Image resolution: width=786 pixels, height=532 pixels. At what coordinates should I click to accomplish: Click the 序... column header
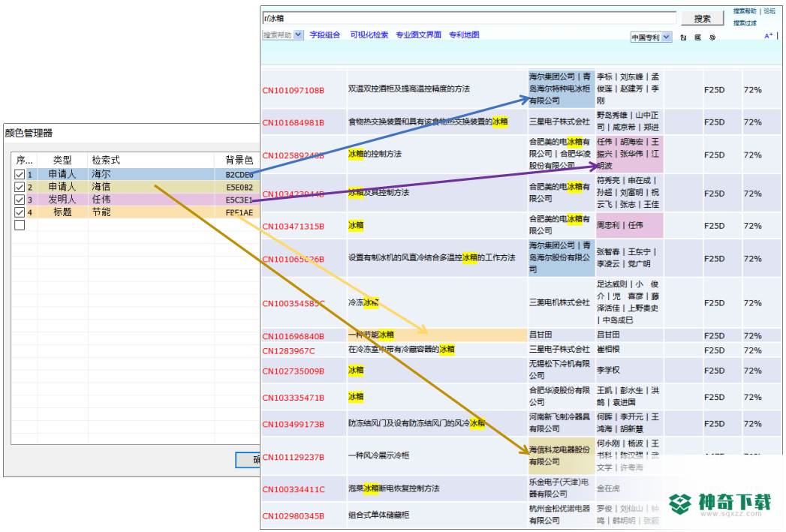(25, 161)
